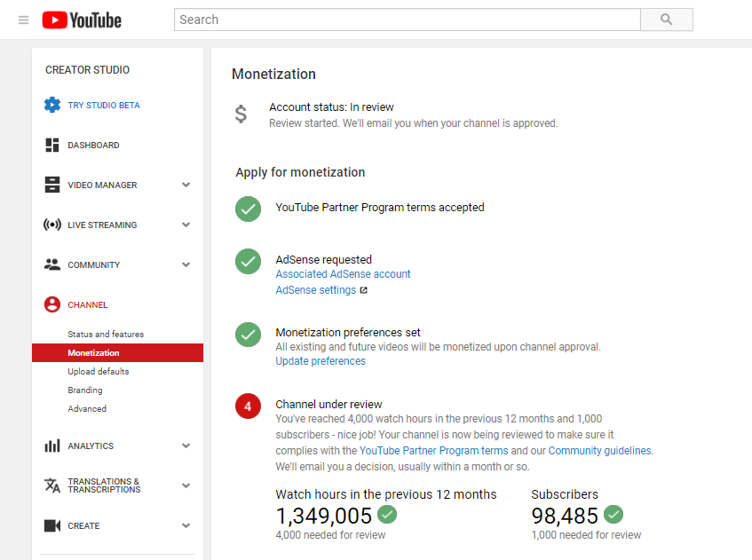
Task: Click Update preferences link
Action: coord(321,361)
